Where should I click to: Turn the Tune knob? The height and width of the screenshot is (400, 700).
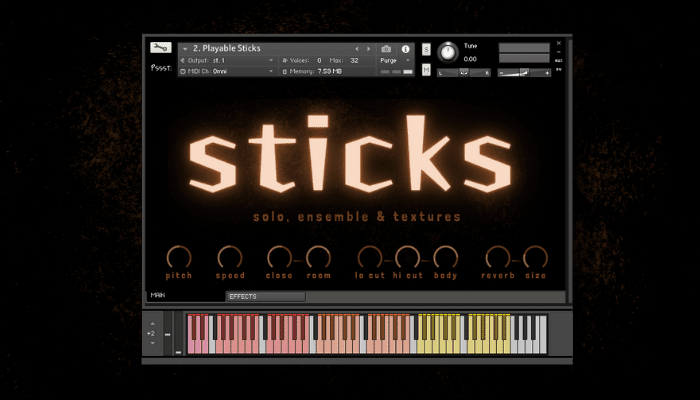(446, 50)
